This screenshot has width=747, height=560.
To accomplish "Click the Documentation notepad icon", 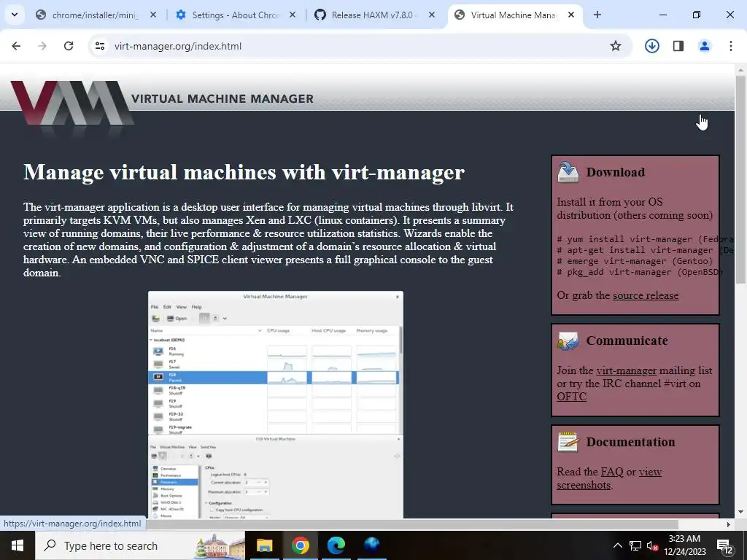I will tap(568, 442).
